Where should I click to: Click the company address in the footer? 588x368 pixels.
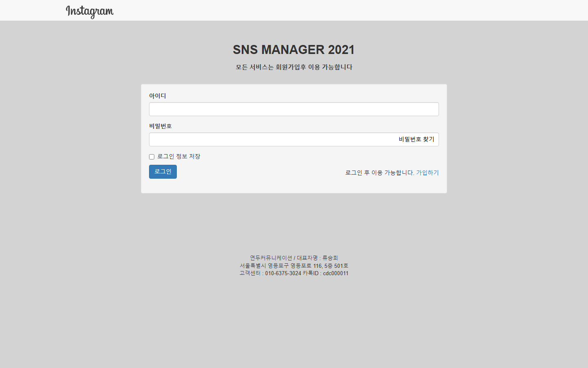[294, 265]
